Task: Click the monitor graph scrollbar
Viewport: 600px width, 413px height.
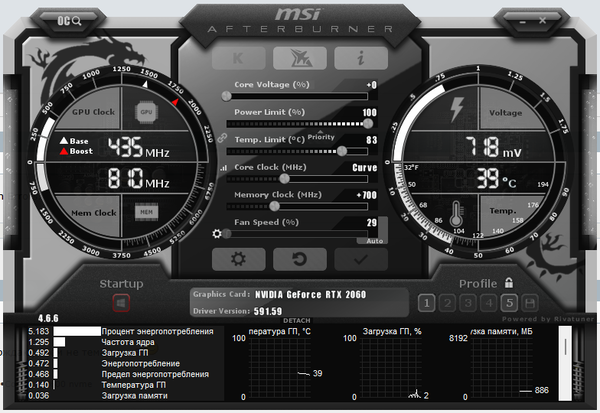Action: click(x=565, y=363)
